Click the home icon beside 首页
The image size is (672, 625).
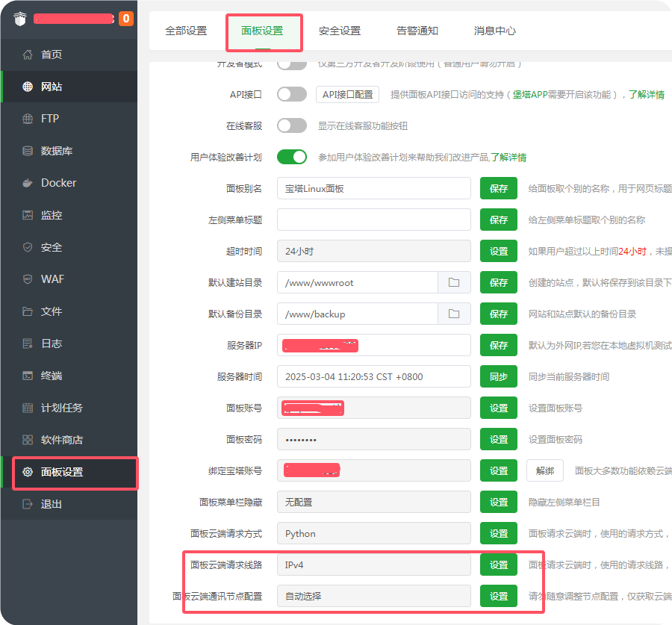coord(28,55)
